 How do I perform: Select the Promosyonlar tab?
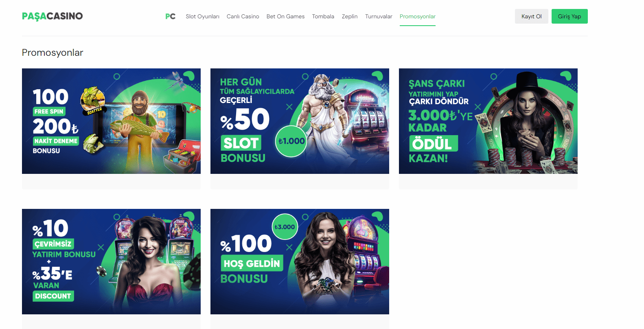pyautogui.click(x=417, y=16)
